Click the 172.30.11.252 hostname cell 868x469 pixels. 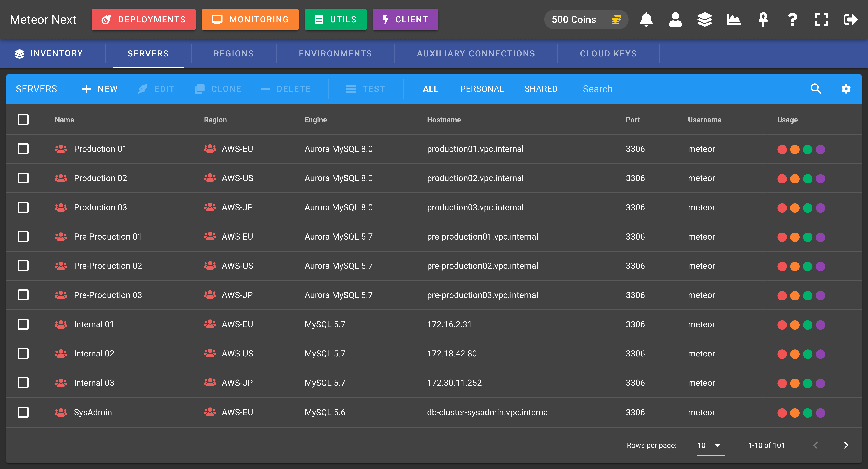tap(454, 383)
